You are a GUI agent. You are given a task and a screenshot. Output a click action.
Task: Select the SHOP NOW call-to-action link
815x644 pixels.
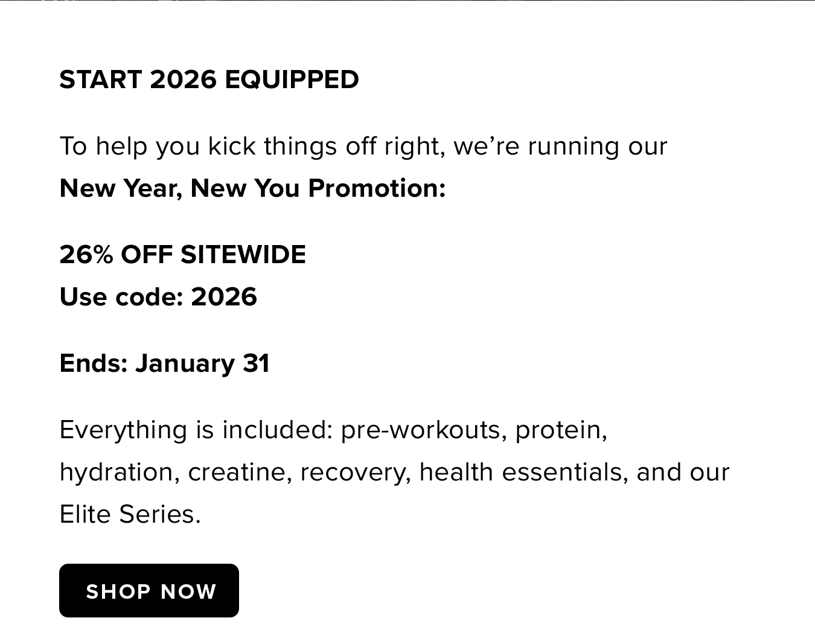click(149, 590)
